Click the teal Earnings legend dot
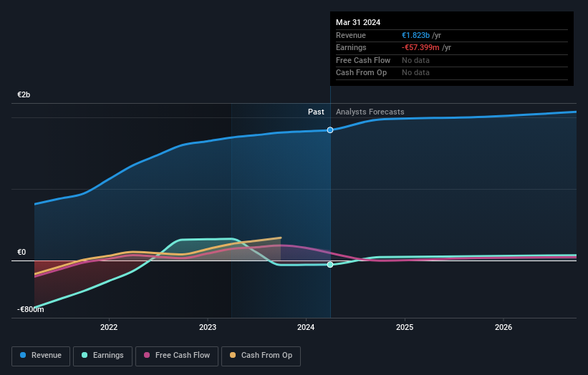588x375 pixels. (85, 355)
